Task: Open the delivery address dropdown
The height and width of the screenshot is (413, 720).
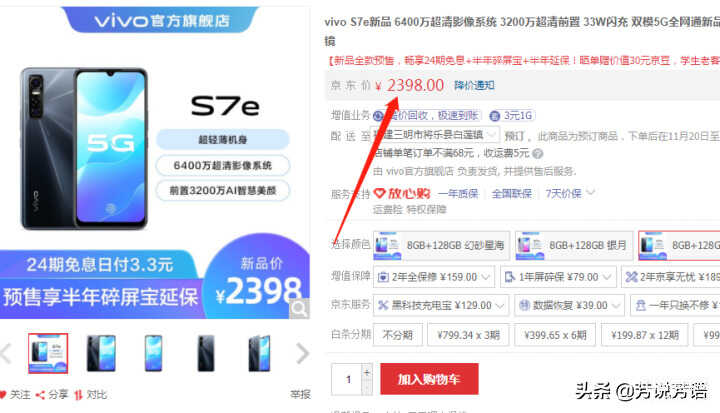Action: [x=435, y=135]
